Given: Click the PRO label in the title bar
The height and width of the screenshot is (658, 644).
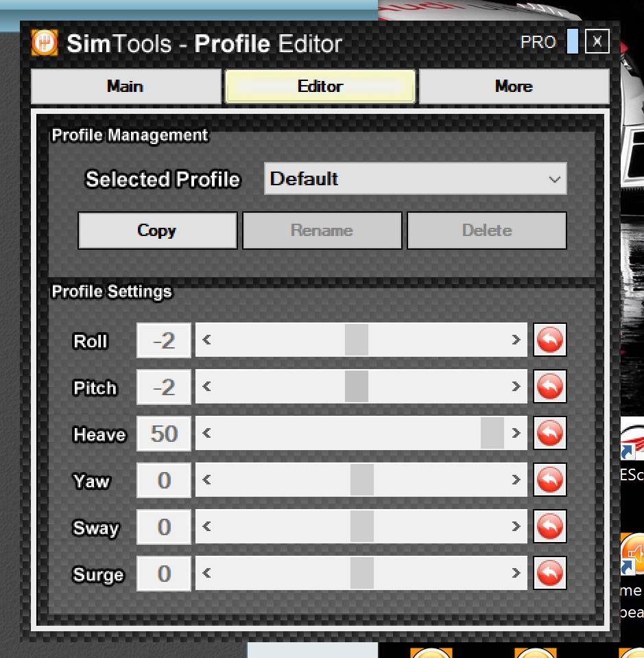Looking at the screenshot, I should pyautogui.click(x=538, y=42).
